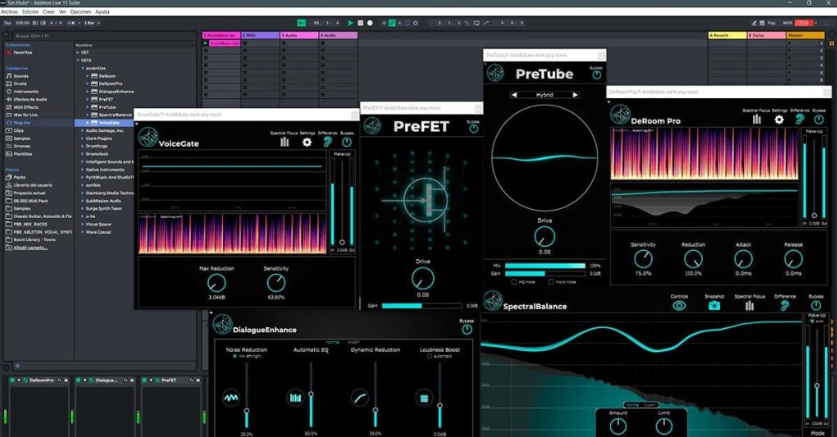Click the PreTube Mix slider bar
This screenshot has height=437, width=837.
point(545,265)
